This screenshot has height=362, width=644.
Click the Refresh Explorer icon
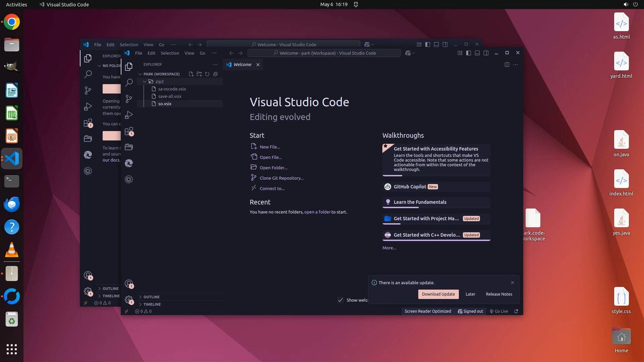point(207,74)
